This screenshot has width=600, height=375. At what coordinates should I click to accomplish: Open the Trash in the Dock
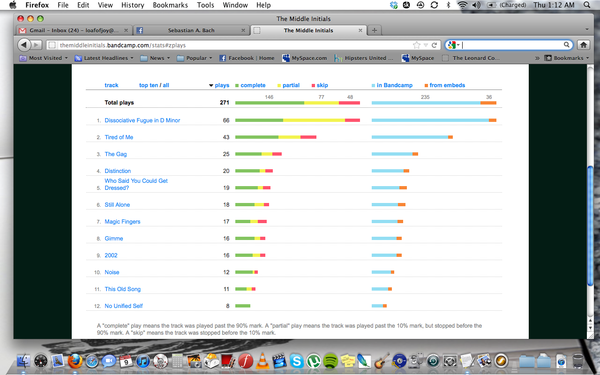click(x=578, y=361)
